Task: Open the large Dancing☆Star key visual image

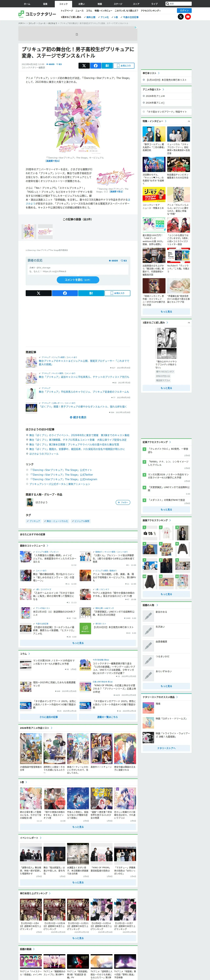Action: click(78, 121)
